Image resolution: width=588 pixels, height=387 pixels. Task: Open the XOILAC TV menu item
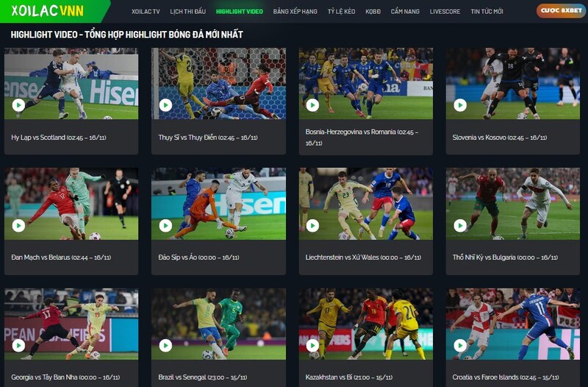(146, 12)
